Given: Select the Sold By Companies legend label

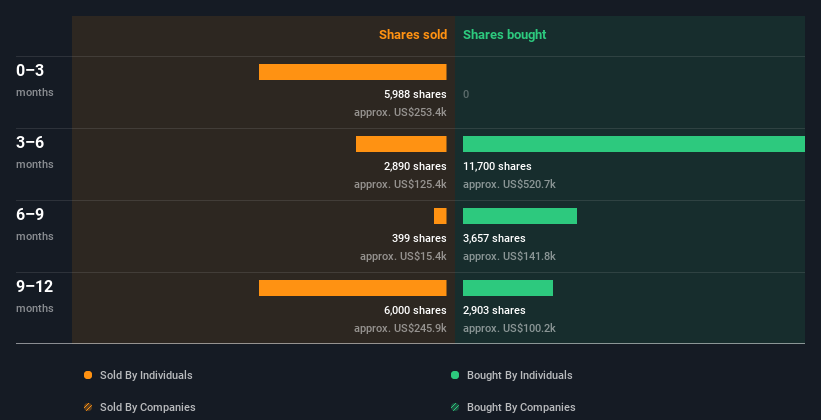Looking at the screenshot, I should (148, 407).
